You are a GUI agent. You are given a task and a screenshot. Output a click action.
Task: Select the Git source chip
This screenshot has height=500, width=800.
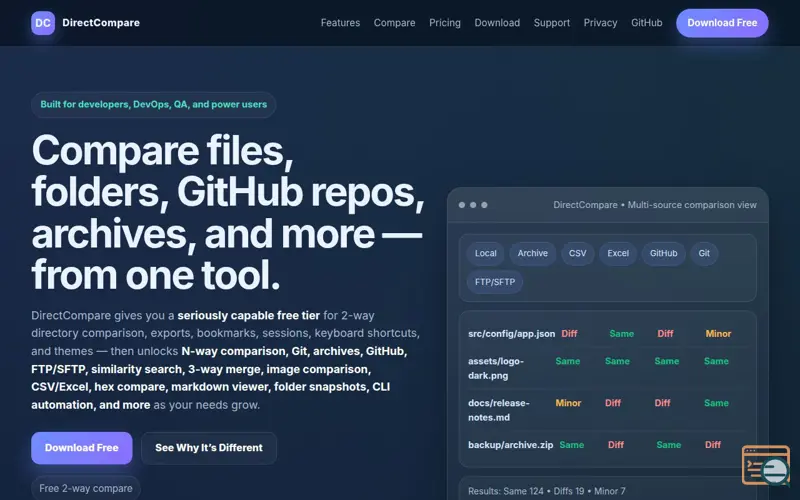[704, 254]
